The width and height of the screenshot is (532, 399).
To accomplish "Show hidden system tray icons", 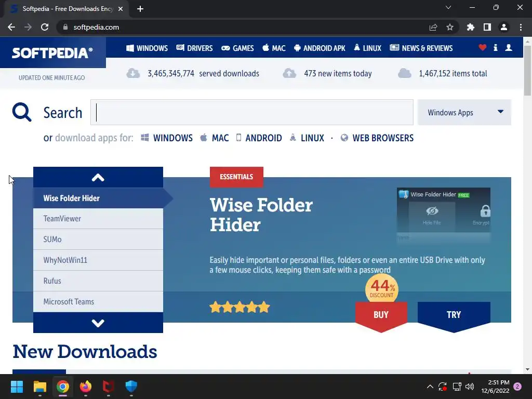I will 430,387.
